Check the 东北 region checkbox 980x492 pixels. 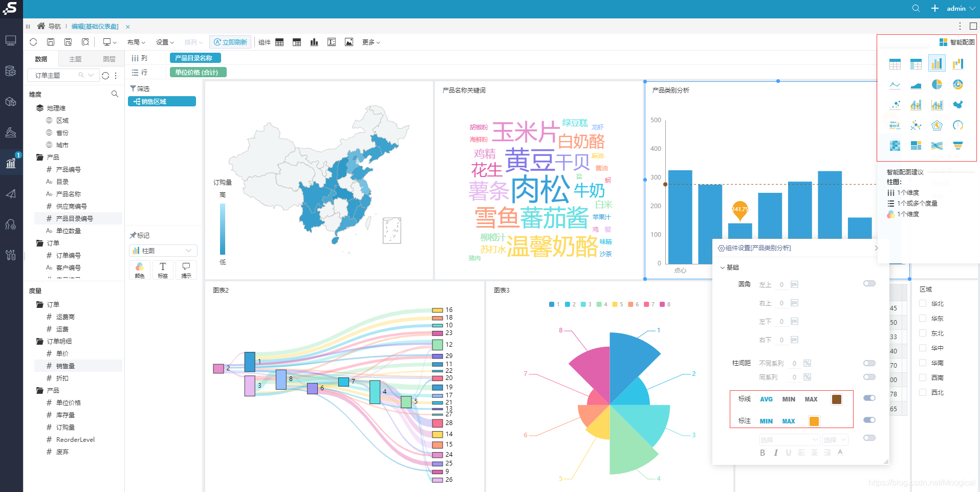pyautogui.click(x=923, y=333)
